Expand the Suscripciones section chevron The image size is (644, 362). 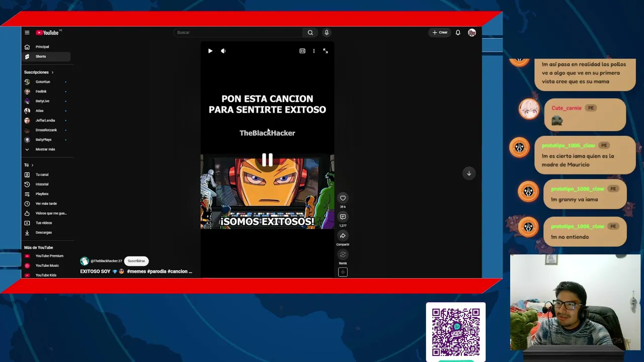[52, 72]
